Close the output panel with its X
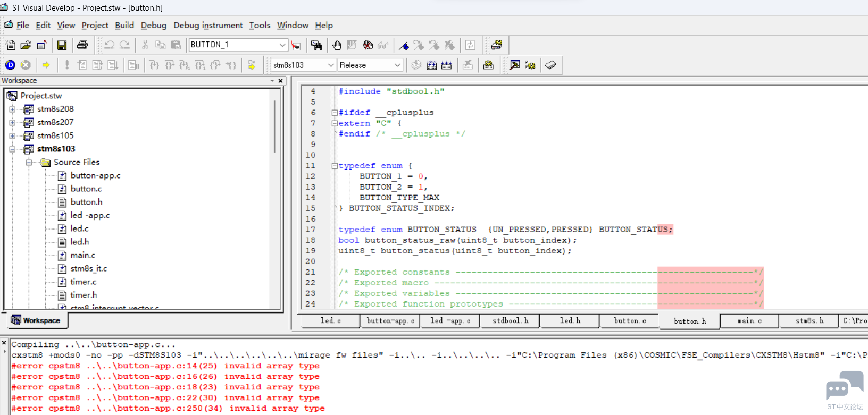The image size is (868, 415). click(x=4, y=343)
